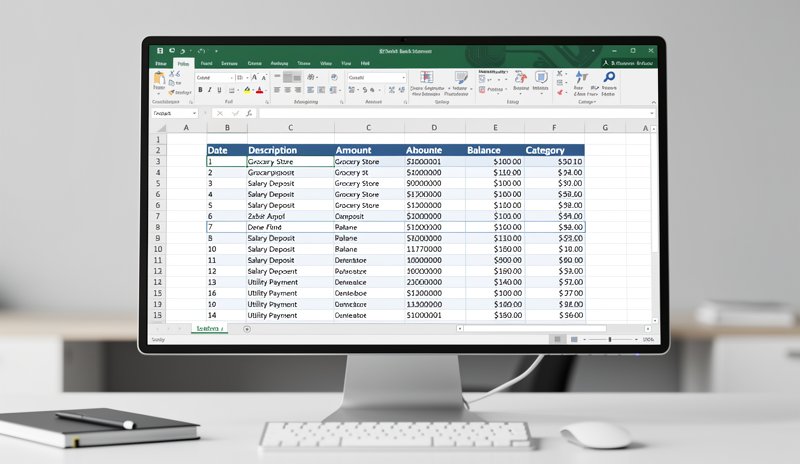This screenshot has height=464, width=800.
Task: Click the Insert Function fx icon
Action: coord(249,113)
